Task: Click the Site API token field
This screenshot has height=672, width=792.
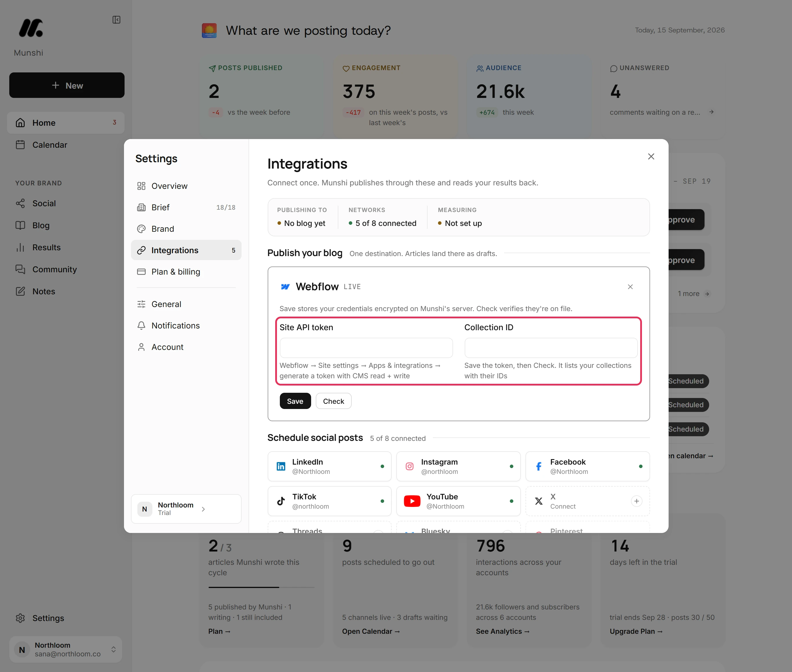Action: point(366,348)
